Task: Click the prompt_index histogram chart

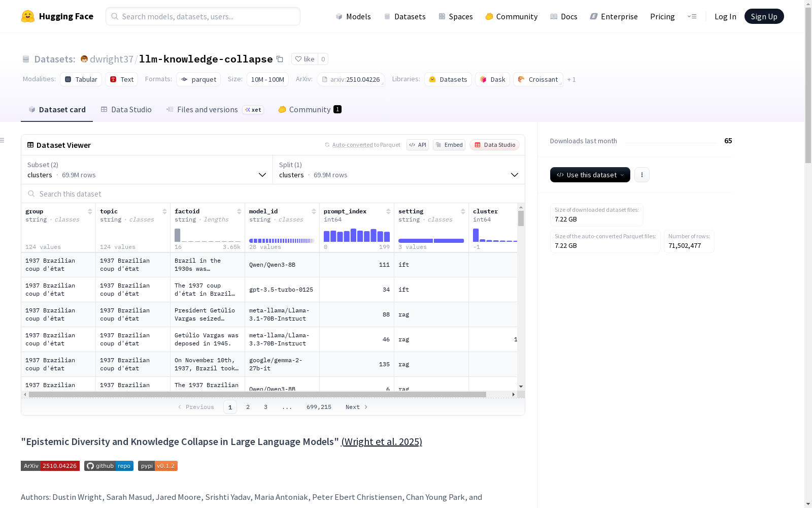Action: (357, 235)
